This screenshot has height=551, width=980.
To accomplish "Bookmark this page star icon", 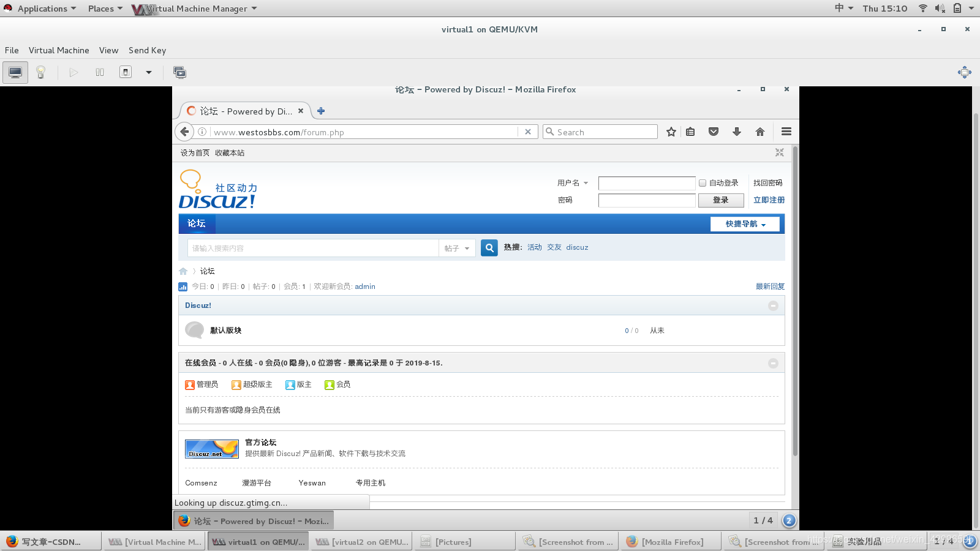I will click(x=671, y=132).
